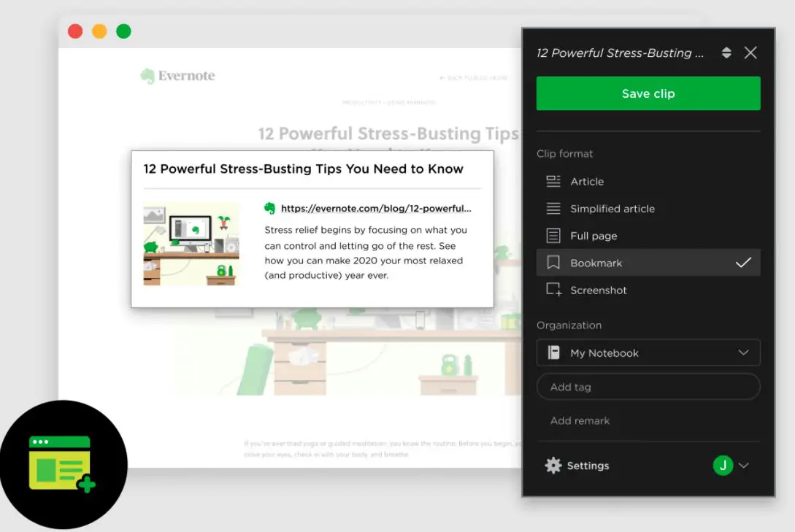This screenshot has height=532, width=795.
Task: Pick the Full page clip format
Action: pos(648,236)
